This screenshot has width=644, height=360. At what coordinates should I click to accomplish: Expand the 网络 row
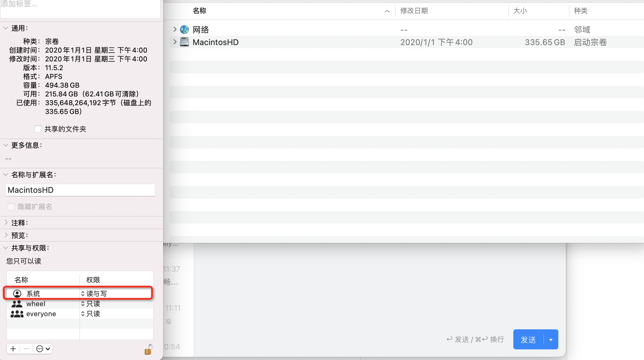pyautogui.click(x=175, y=29)
